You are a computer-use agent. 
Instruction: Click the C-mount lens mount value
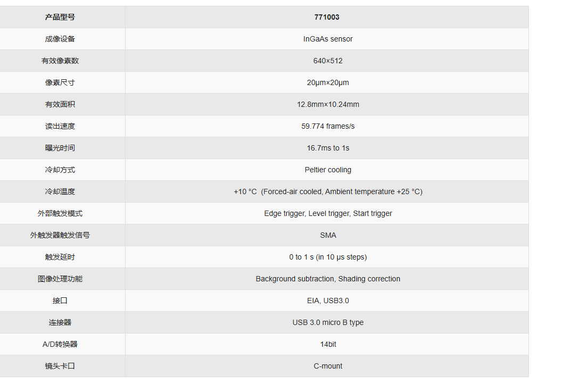(328, 366)
